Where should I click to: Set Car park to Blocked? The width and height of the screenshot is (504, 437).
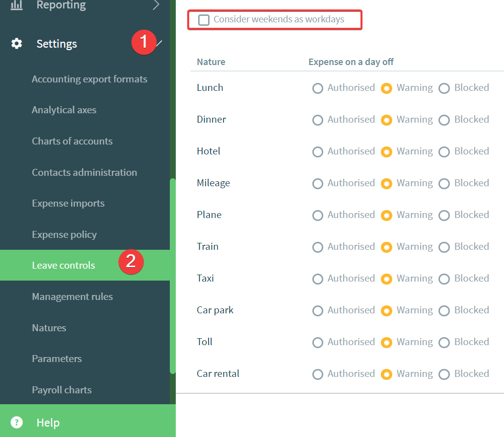(x=444, y=311)
